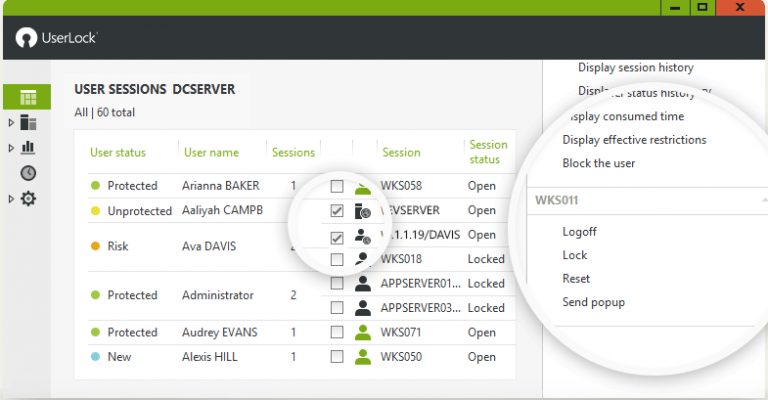Collapse the WKS011 section arrow

[x=765, y=200]
